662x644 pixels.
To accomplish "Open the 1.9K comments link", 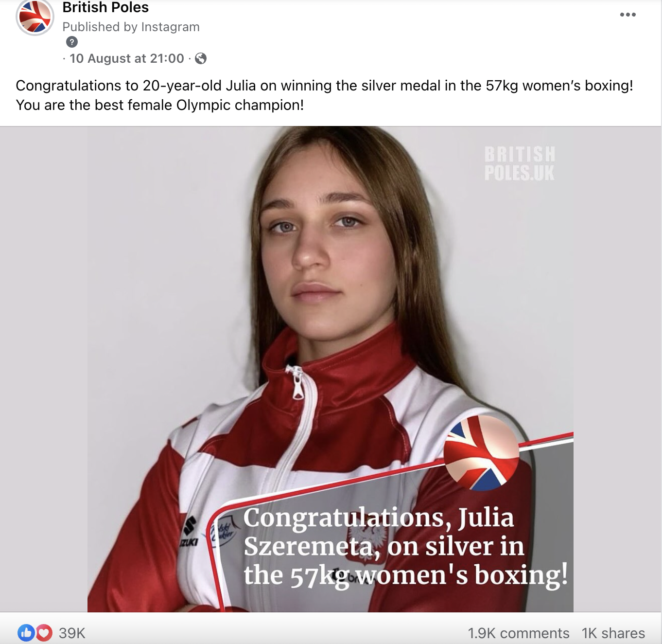I will pyautogui.click(x=519, y=633).
